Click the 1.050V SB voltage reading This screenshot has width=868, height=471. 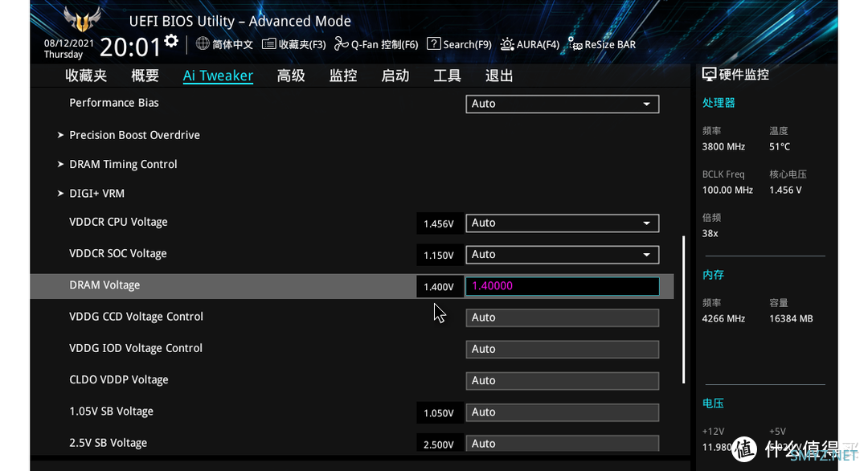(x=439, y=413)
